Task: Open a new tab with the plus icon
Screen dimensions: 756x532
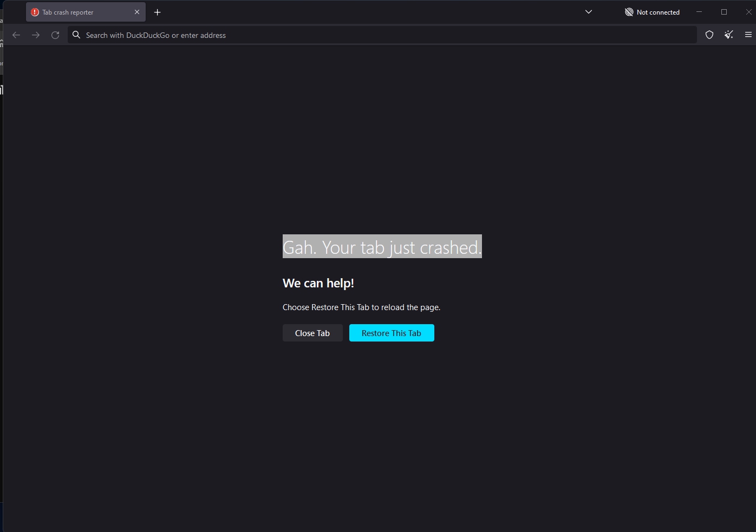Action: pos(158,12)
